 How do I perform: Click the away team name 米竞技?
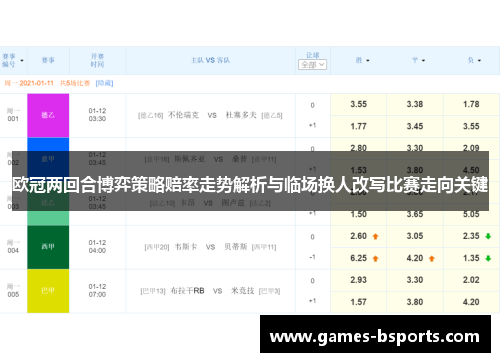click(243, 291)
